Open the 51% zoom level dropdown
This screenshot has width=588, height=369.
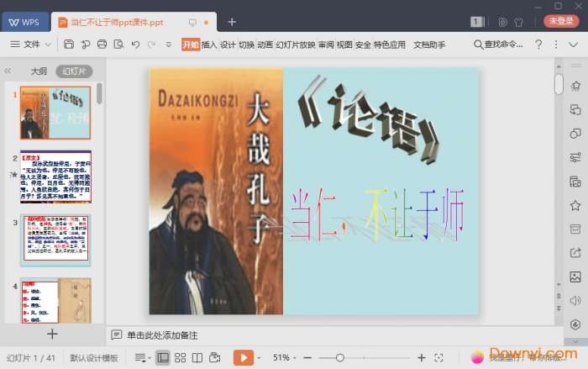[284, 357]
